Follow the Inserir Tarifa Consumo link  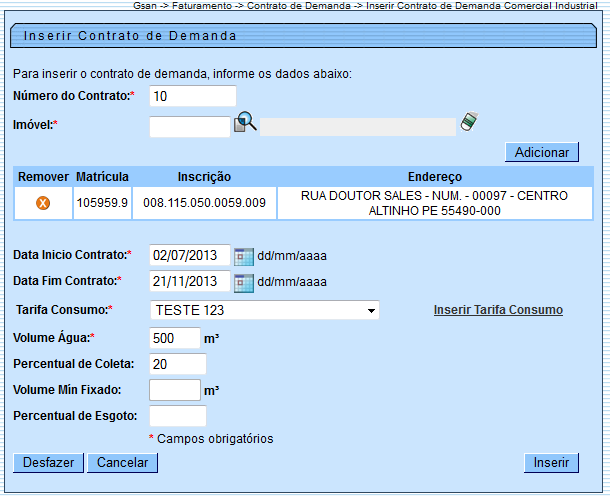pos(498,310)
